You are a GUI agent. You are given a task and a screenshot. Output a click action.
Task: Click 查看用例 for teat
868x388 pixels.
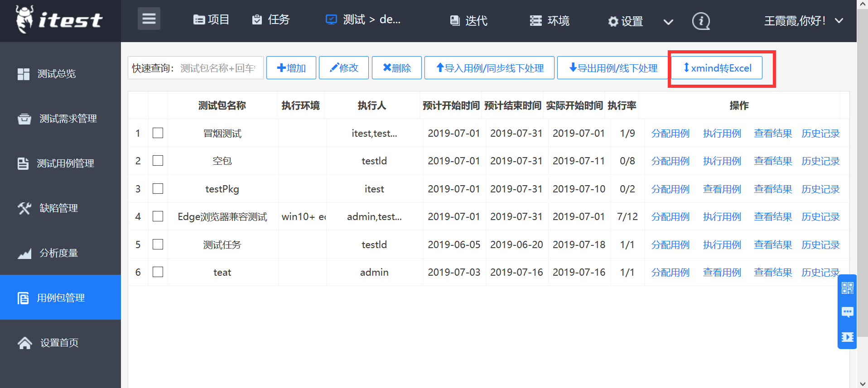click(x=722, y=273)
